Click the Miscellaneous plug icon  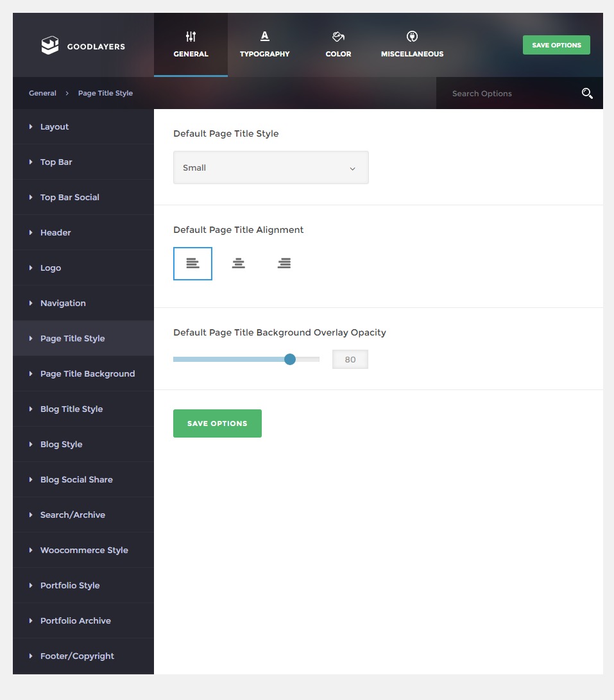point(412,37)
